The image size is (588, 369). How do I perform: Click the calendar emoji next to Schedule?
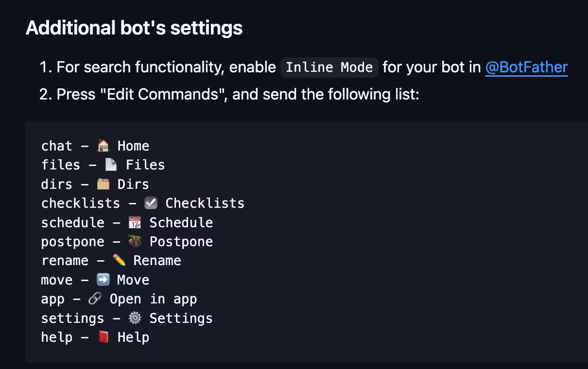(x=135, y=222)
